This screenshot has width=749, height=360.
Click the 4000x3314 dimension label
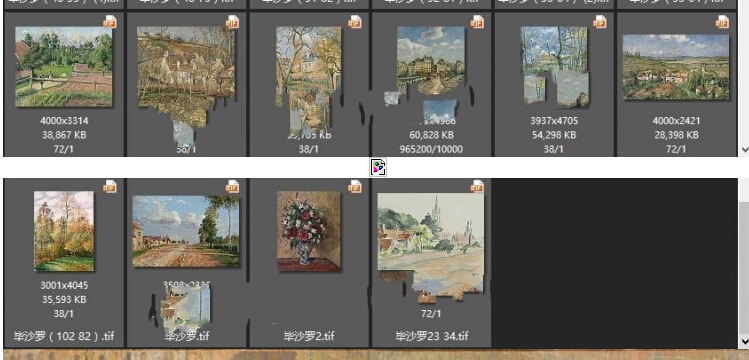point(64,121)
